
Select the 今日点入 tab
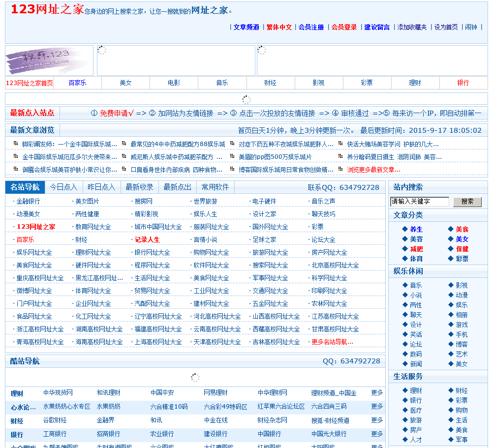coord(63,187)
